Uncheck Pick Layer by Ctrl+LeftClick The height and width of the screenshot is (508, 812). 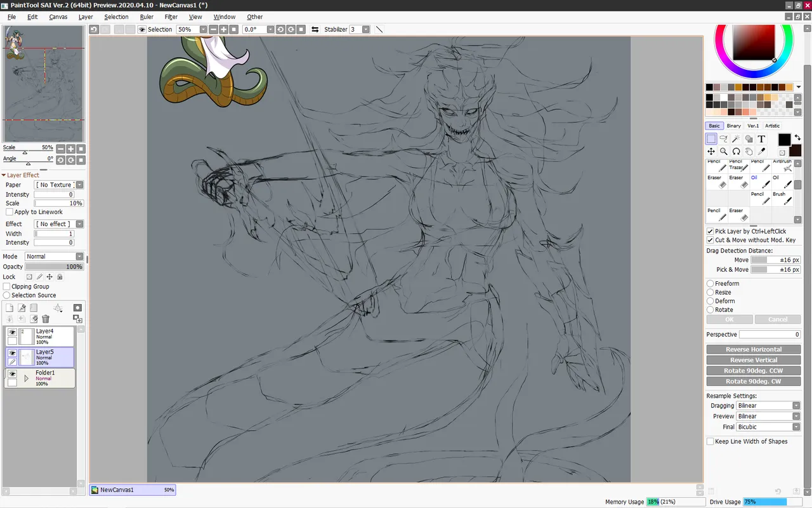point(710,231)
